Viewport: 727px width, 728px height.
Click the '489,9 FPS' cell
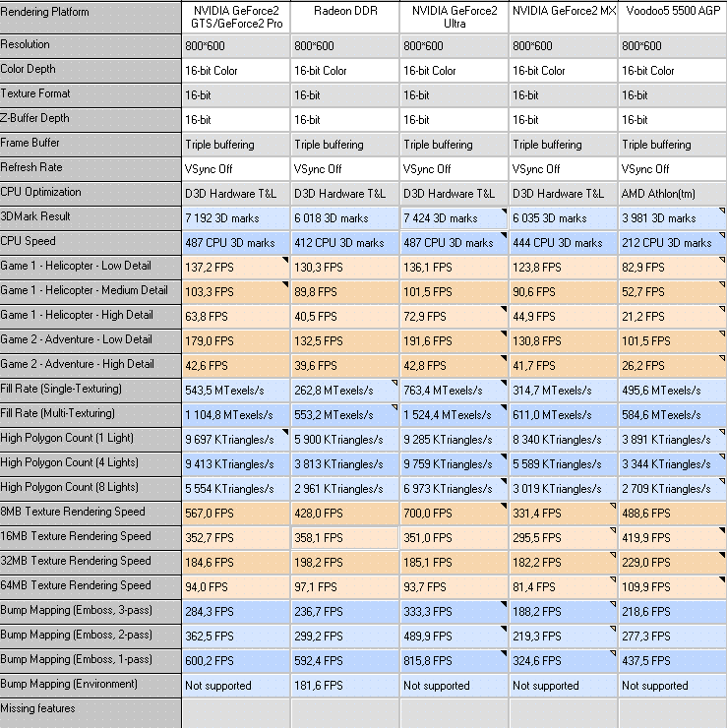[x=454, y=637]
